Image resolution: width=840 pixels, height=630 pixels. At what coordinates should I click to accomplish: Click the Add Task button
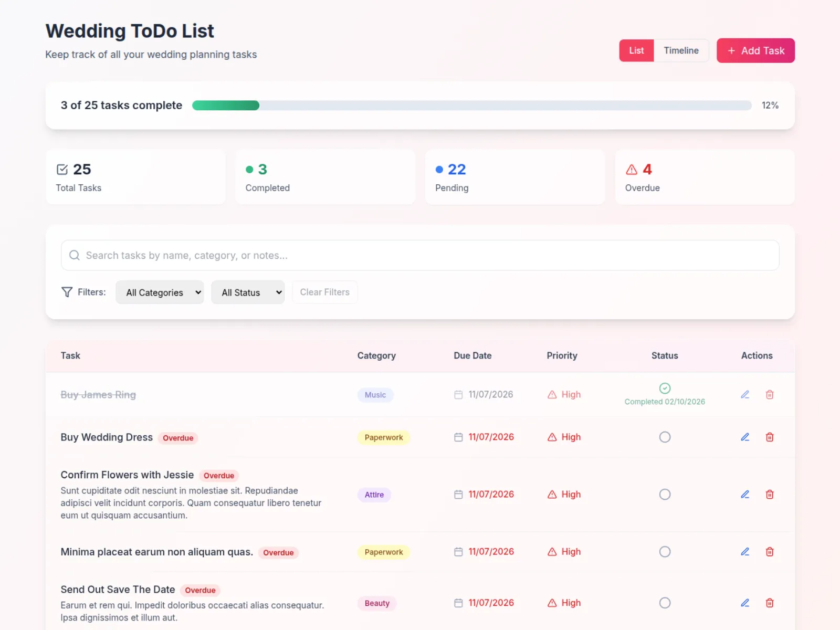[755, 50]
